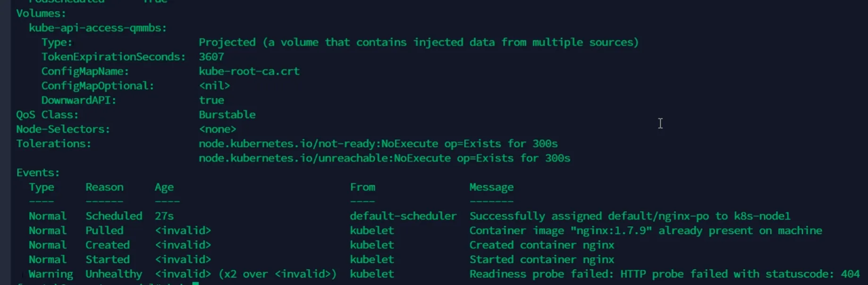The width and height of the screenshot is (868, 285).
Task: Click the Warning event type
Action: point(51,274)
